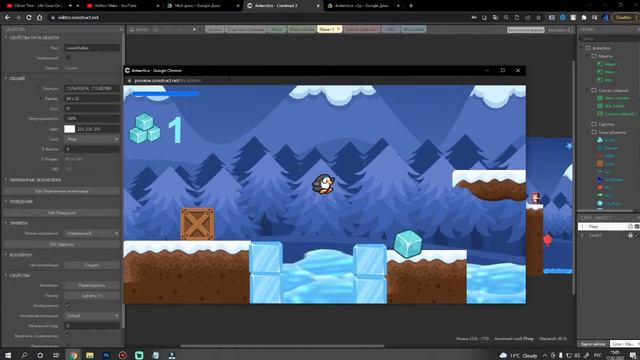Collapse the Эффекты properties section
The image size is (640, 360).
[6, 223]
